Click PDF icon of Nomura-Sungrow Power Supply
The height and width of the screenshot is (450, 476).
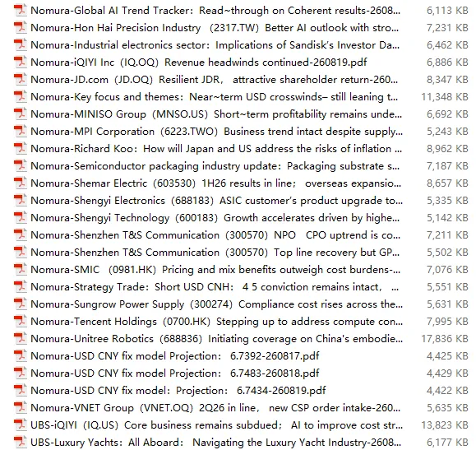pyautogui.click(x=21, y=304)
